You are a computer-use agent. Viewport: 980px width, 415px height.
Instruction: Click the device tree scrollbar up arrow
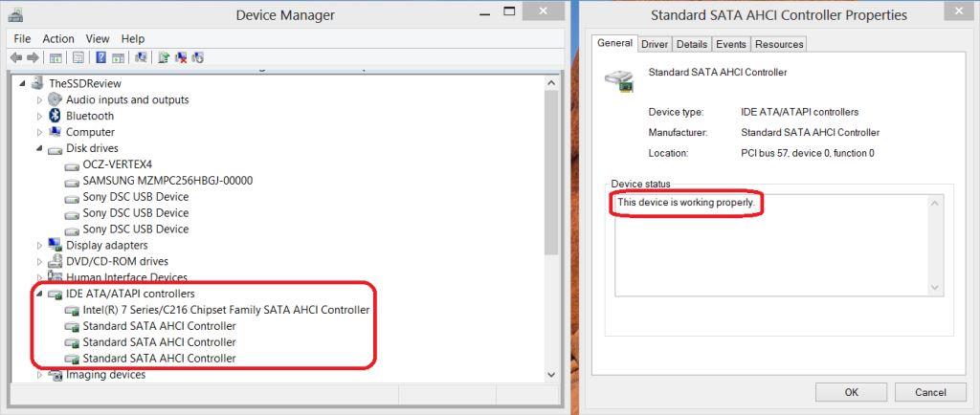[550, 82]
